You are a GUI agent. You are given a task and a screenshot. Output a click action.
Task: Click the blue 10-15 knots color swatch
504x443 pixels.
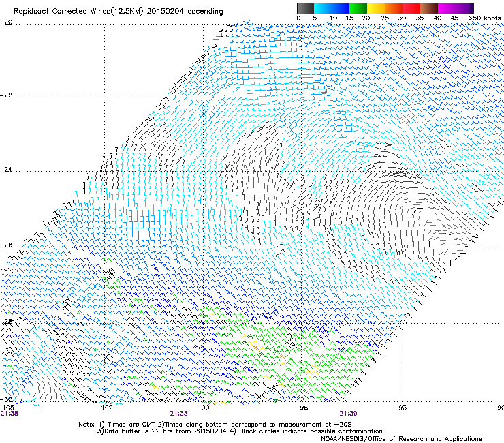click(x=340, y=8)
